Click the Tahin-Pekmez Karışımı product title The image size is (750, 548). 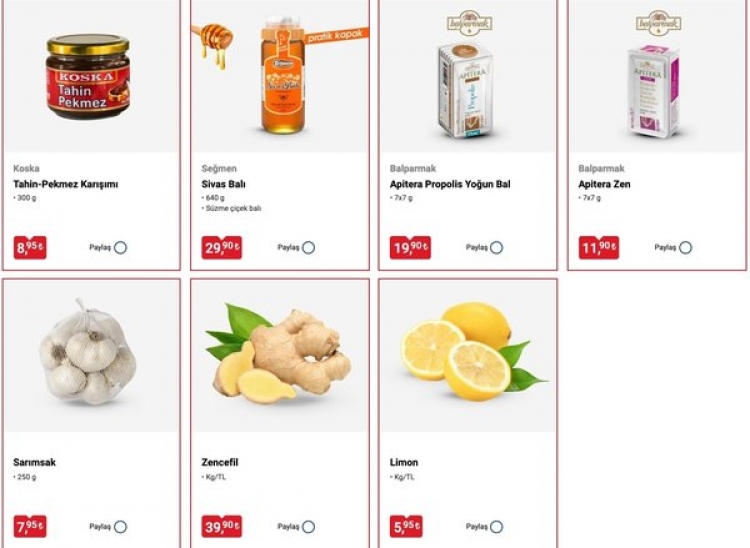[66, 184]
